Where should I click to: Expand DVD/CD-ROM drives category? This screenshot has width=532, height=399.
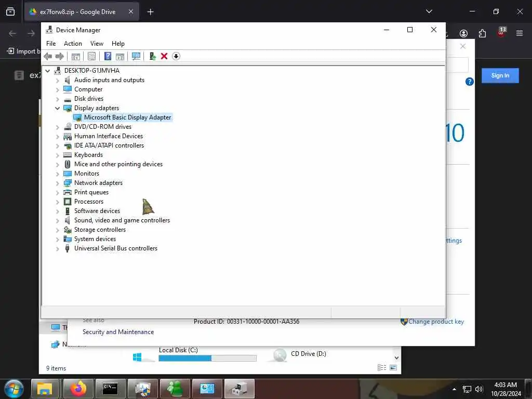(57, 127)
